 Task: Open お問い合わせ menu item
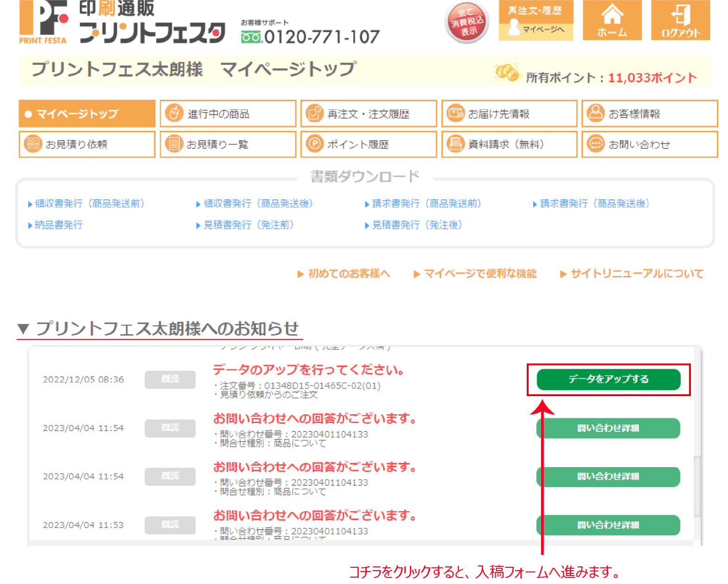(650, 144)
